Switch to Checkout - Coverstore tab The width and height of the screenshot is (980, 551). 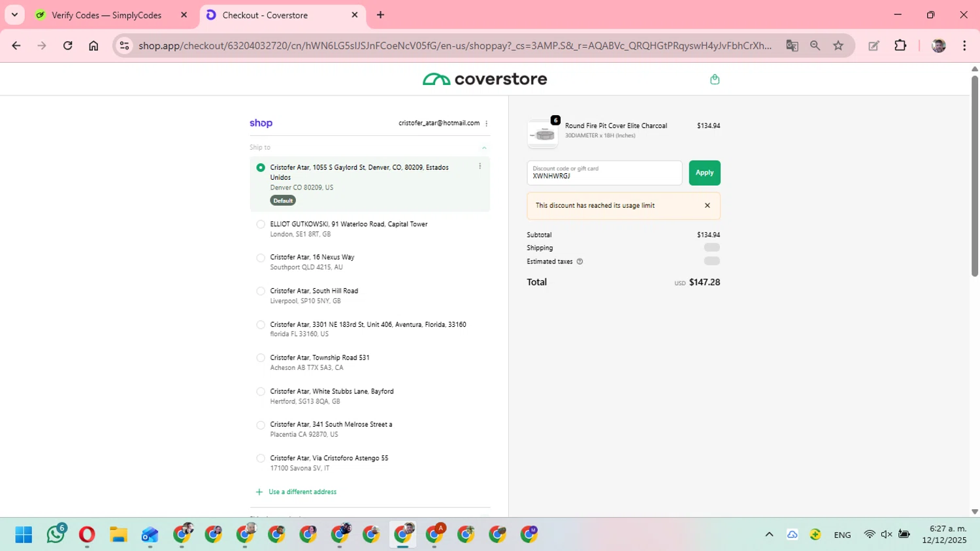pos(283,15)
